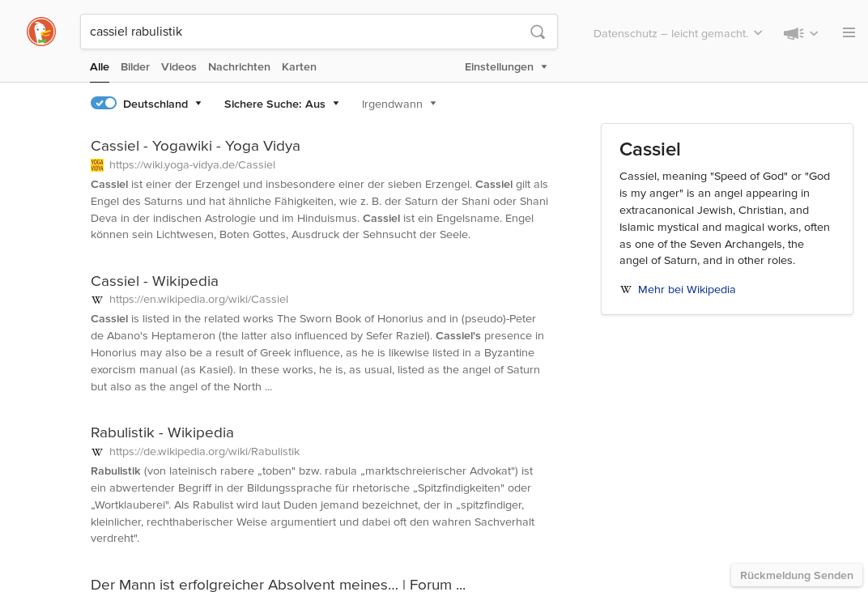This screenshot has width=868, height=592.
Task: Click the megaphone spread icon
Action: click(794, 34)
